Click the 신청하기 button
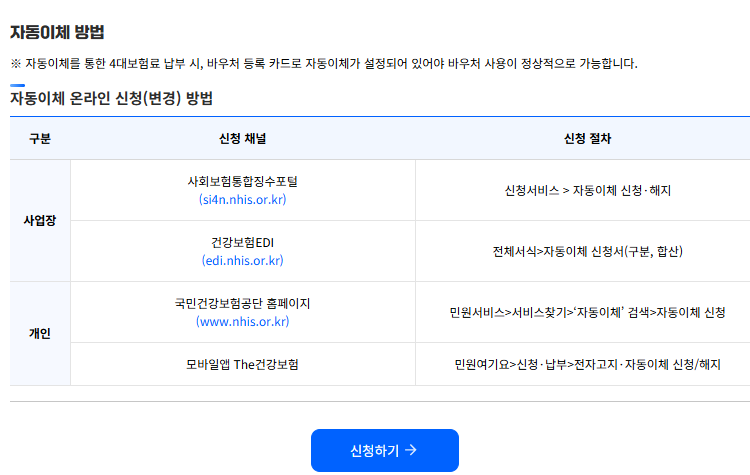This screenshot has width=750, height=475. (x=384, y=451)
